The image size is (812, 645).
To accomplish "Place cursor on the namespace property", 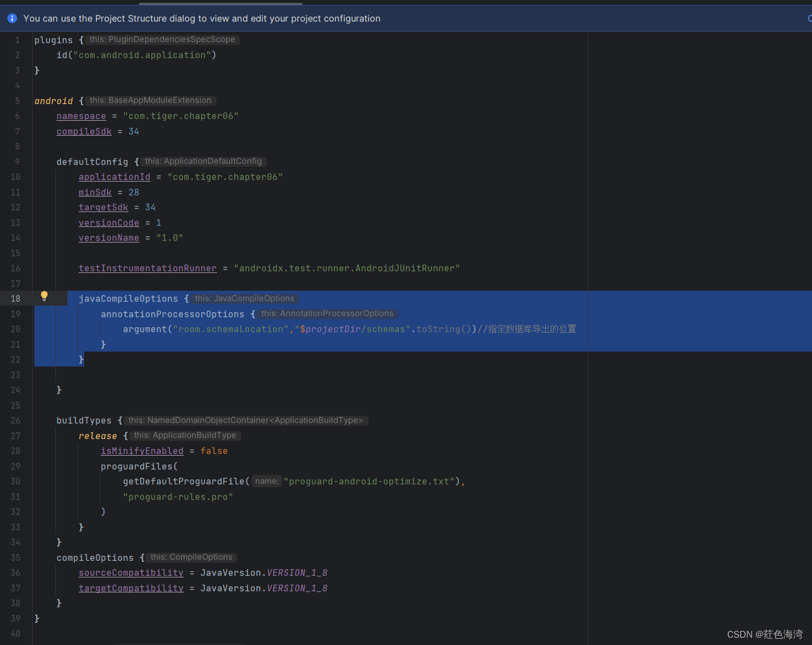I will click(81, 116).
